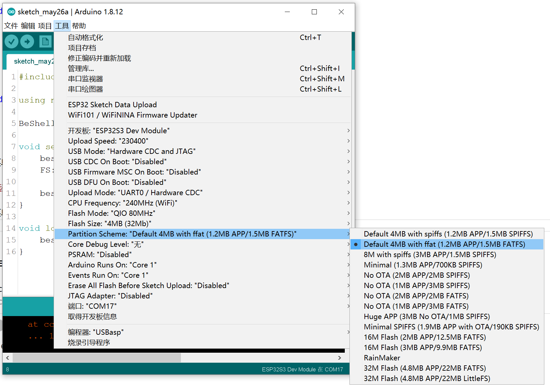Open 串口绘图器 serial plotter
Viewport: 550px width, 392px height.
[203, 89]
